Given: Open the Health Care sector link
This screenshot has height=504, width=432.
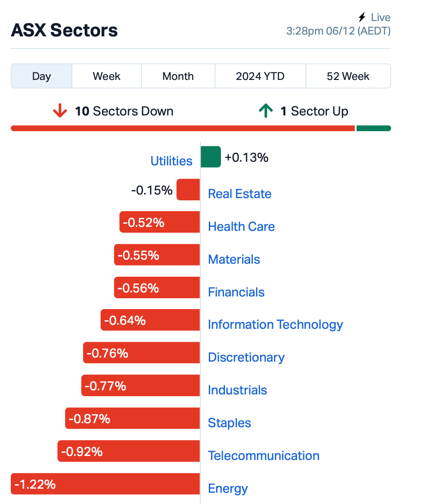Looking at the screenshot, I should (241, 226).
